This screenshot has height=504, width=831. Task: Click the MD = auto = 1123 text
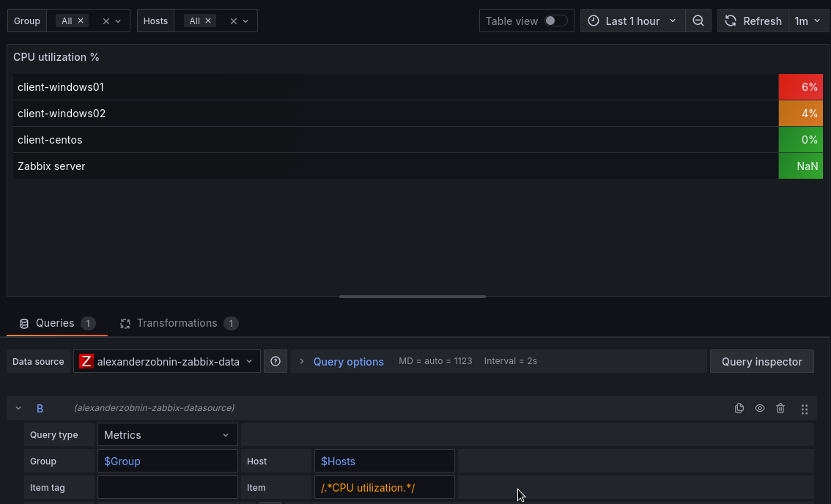[435, 361]
